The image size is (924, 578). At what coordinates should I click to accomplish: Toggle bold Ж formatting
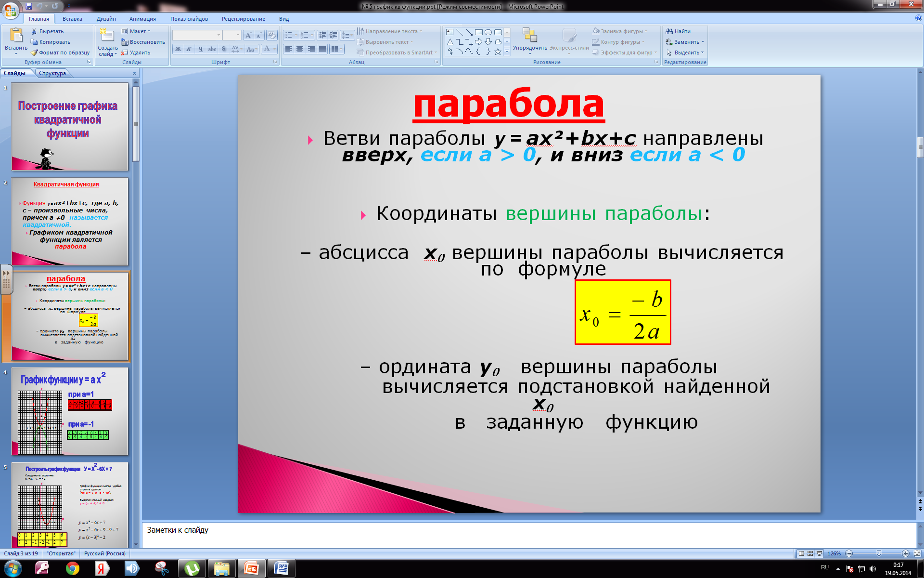point(178,49)
